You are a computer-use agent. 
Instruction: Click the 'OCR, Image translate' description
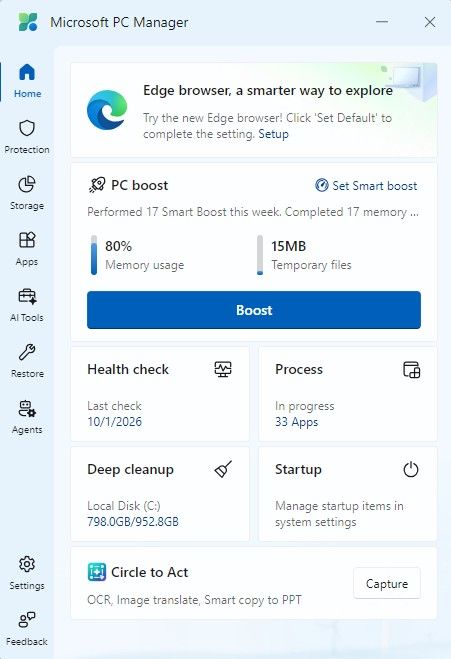(194, 600)
